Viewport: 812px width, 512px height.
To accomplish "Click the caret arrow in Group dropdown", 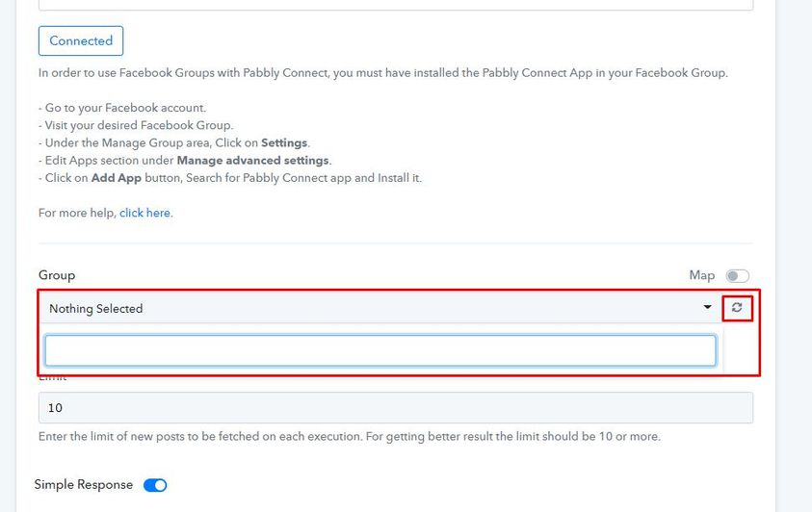I will pyautogui.click(x=707, y=307).
